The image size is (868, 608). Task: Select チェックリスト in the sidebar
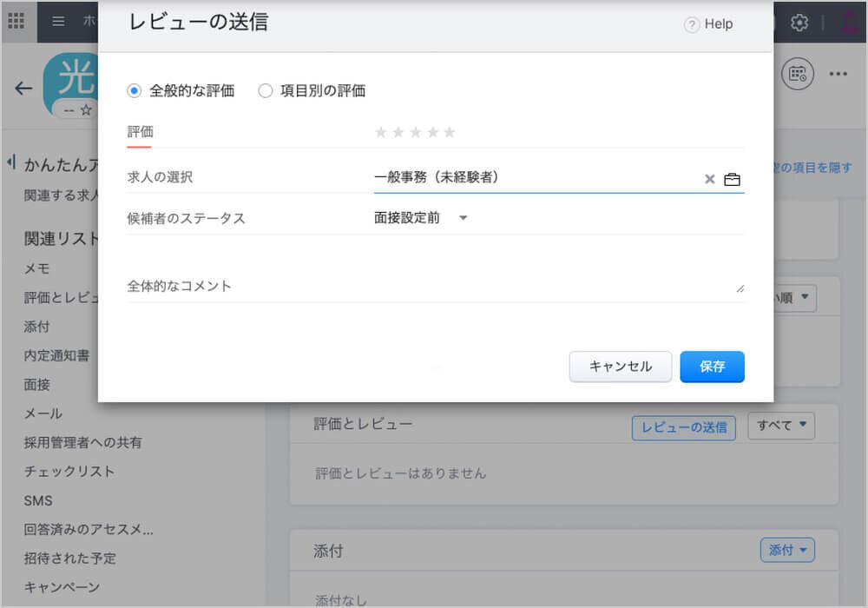click(x=69, y=472)
